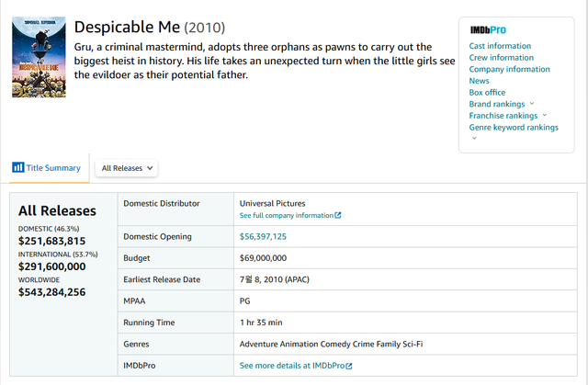Click the Franchise rankings text

(503, 116)
